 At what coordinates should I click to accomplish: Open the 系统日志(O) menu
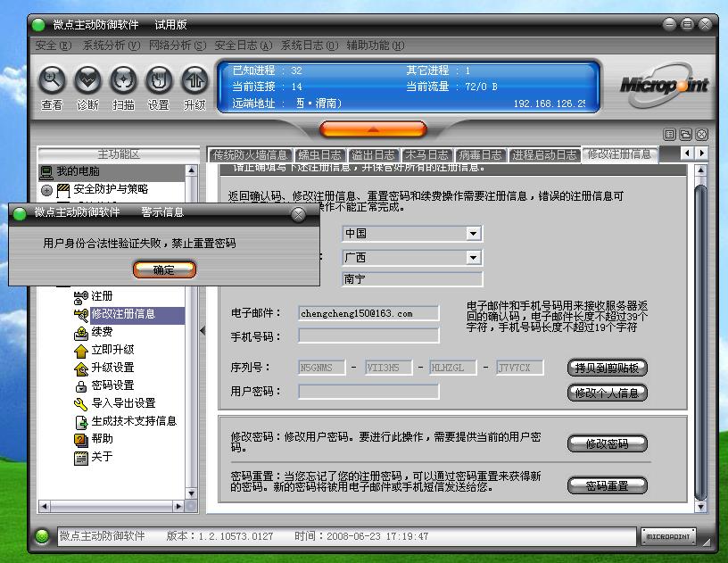[x=310, y=46]
